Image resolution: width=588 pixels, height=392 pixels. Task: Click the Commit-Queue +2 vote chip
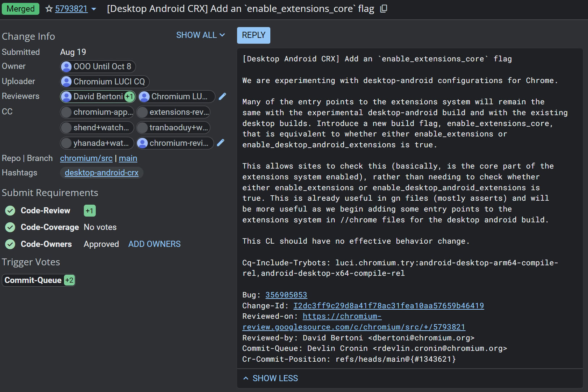tap(39, 280)
